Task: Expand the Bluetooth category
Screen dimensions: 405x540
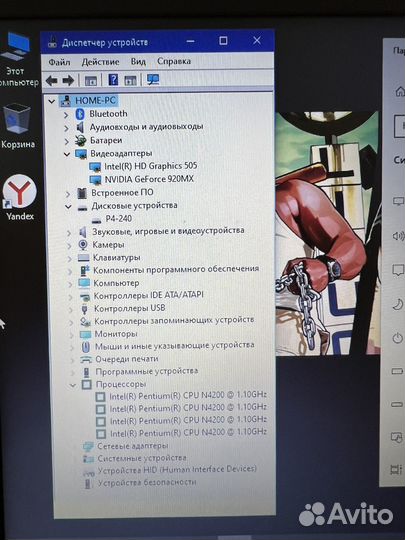Action: 66,115
